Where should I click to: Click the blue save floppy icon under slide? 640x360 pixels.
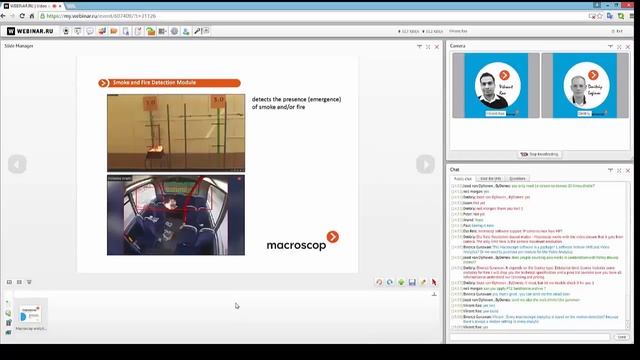(412, 282)
